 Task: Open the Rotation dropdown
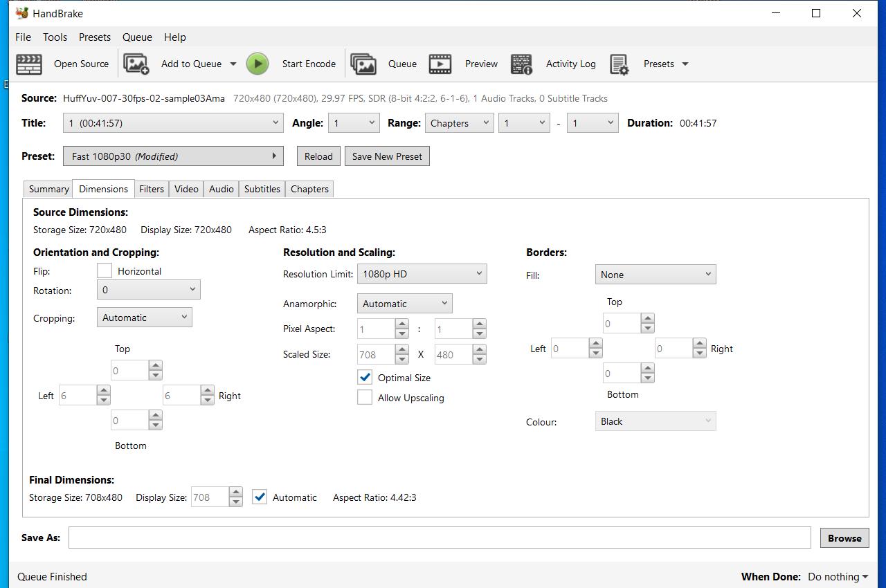(149, 290)
